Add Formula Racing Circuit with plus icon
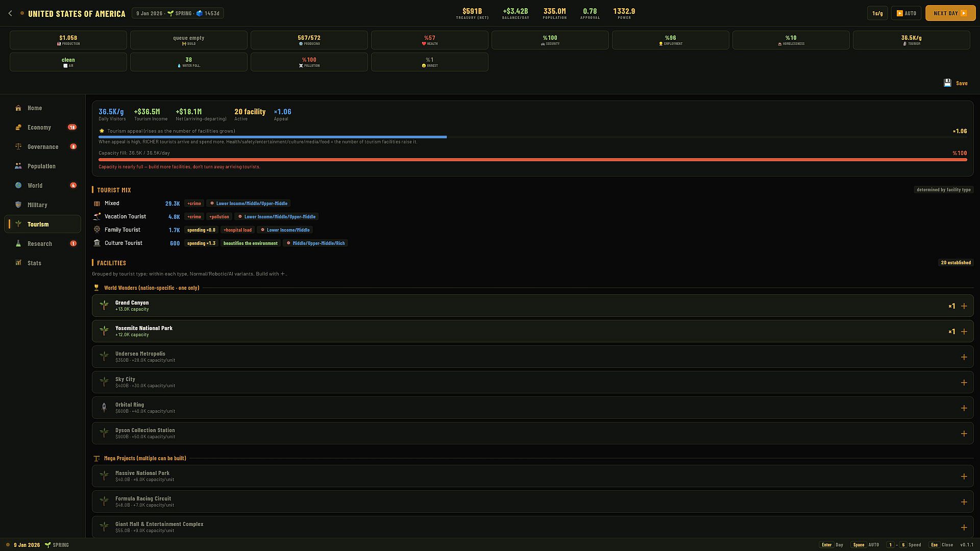Viewport: 980px width, 551px height. pyautogui.click(x=964, y=502)
